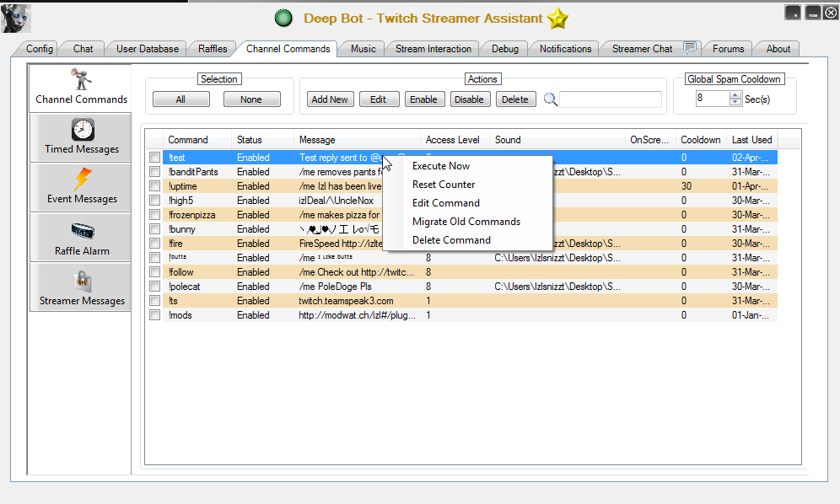
Task: Click the green connection status indicator
Action: click(283, 19)
